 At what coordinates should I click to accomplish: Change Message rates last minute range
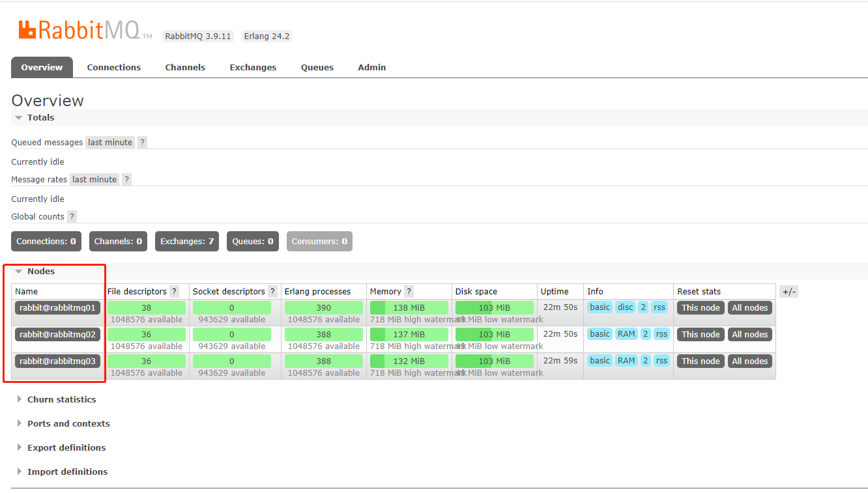(x=94, y=180)
